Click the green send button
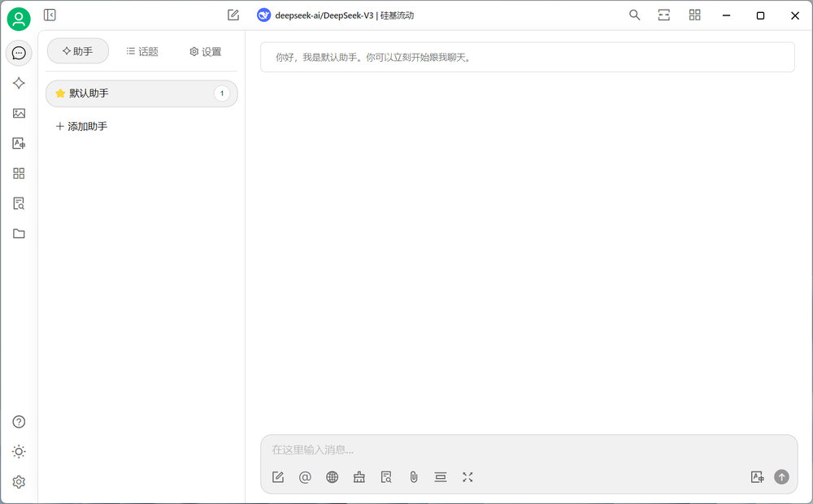This screenshot has height=504, width=813. 781,477
